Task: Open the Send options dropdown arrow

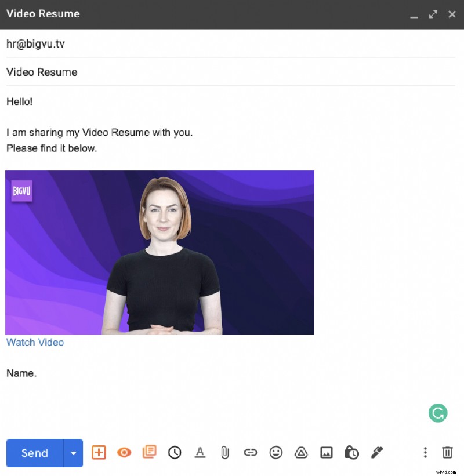Action: 74,453
